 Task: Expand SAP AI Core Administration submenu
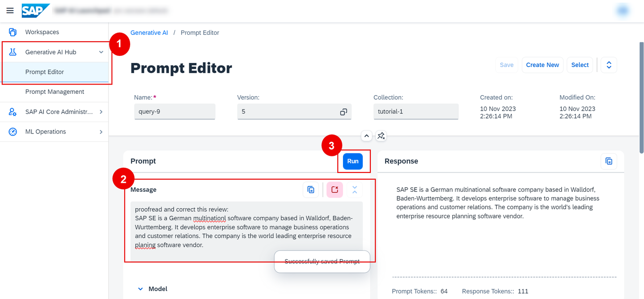click(x=101, y=112)
